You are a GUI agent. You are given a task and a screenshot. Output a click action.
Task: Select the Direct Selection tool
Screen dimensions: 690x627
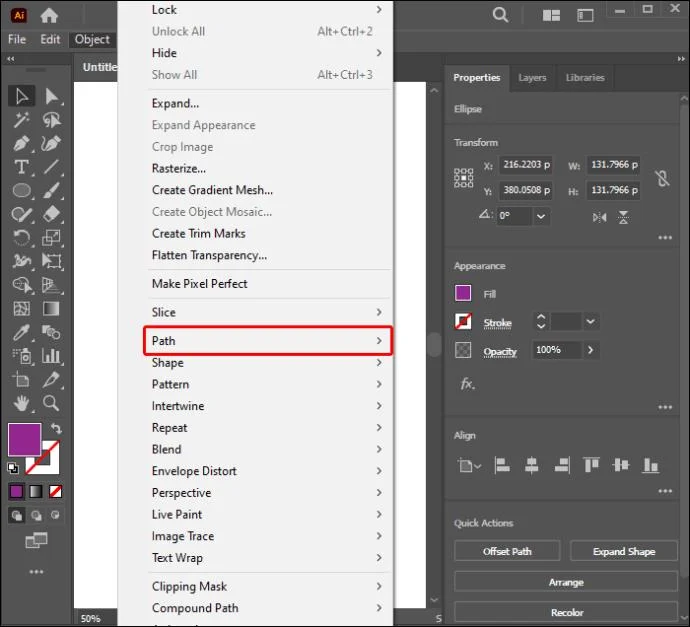pyautogui.click(x=51, y=96)
